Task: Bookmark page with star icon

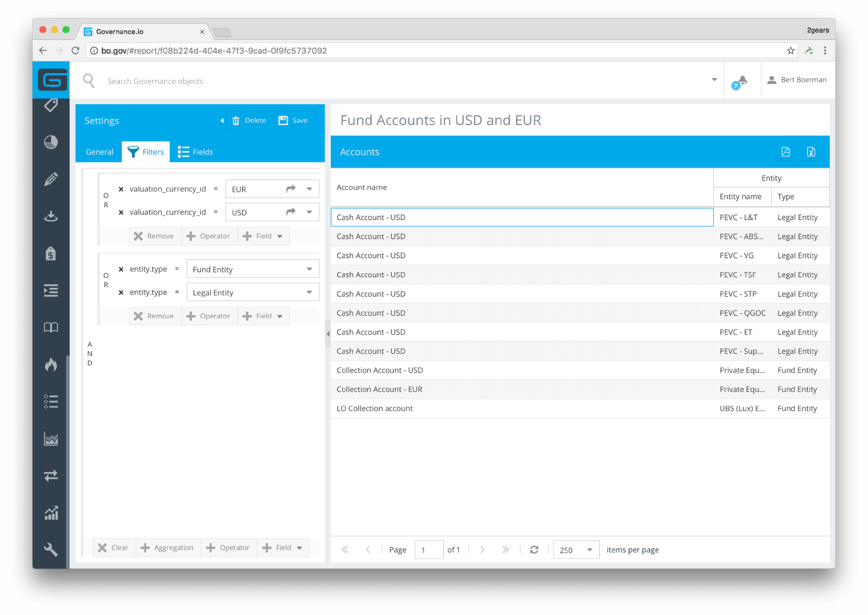Action: click(791, 51)
